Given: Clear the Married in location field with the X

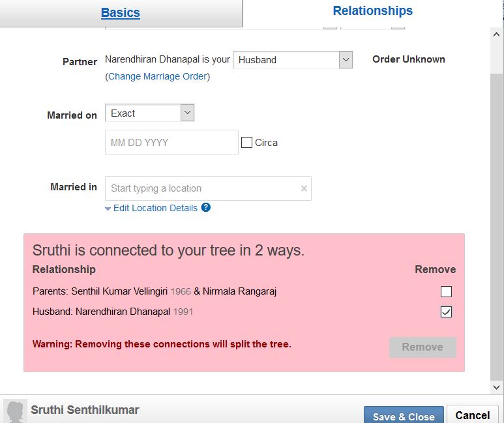Looking at the screenshot, I should tap(304, 188).
